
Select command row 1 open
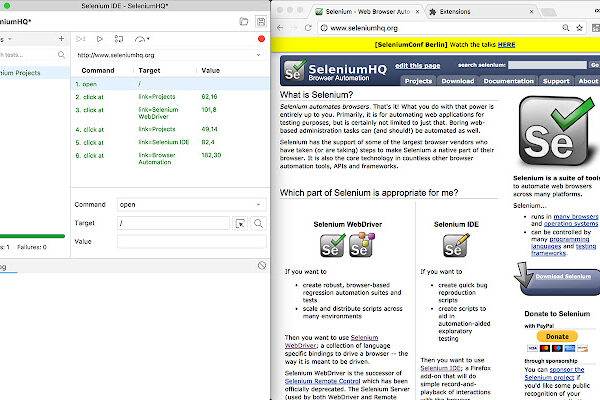170,84
